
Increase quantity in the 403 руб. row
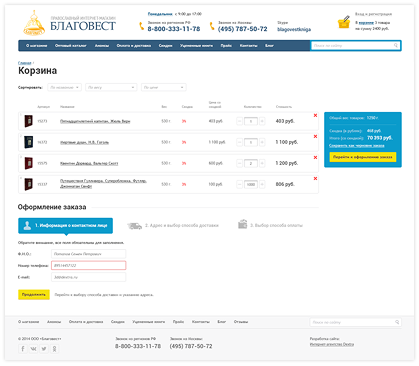(x=262, y=121)
